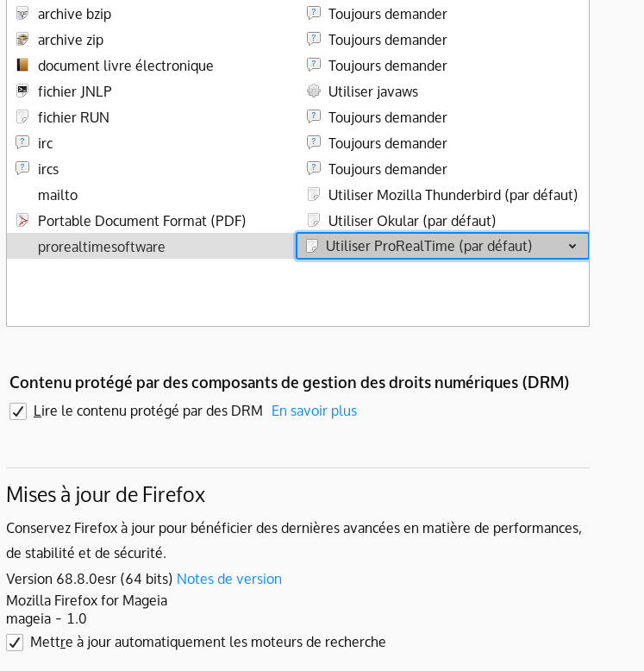The height and width of the screenshot is (671, 644).
Task: Click the archive bzip file type icon
Action: click(22, 14)
